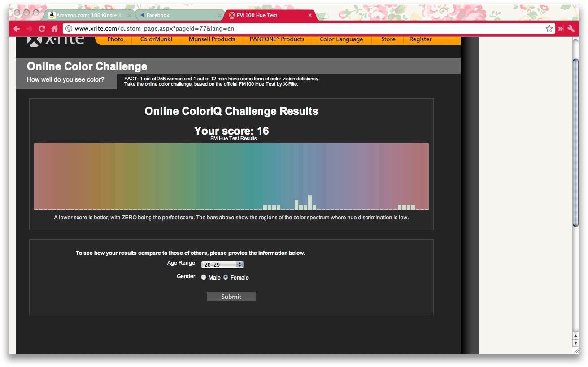Open the Register menu
The height and width of the screenshot is (367, 588).
point(420,39)
